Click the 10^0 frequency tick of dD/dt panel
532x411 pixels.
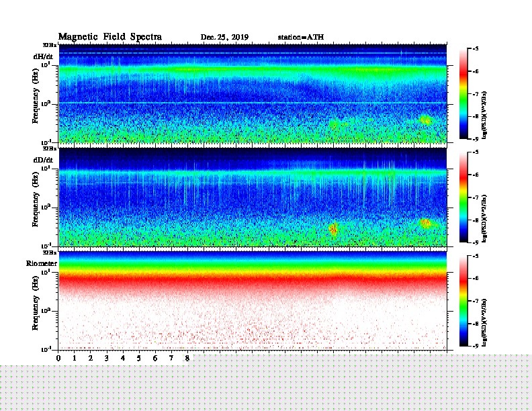tap(46, 207)
